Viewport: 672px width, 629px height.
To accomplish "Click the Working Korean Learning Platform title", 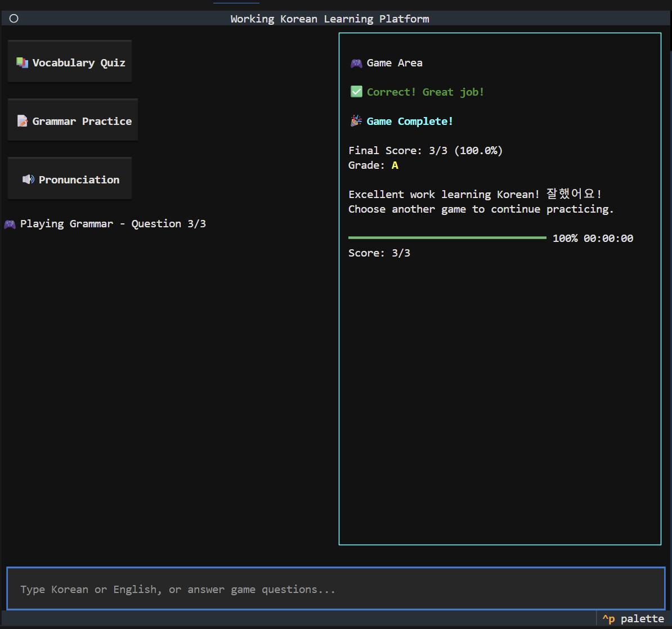I will click(329, 19).
